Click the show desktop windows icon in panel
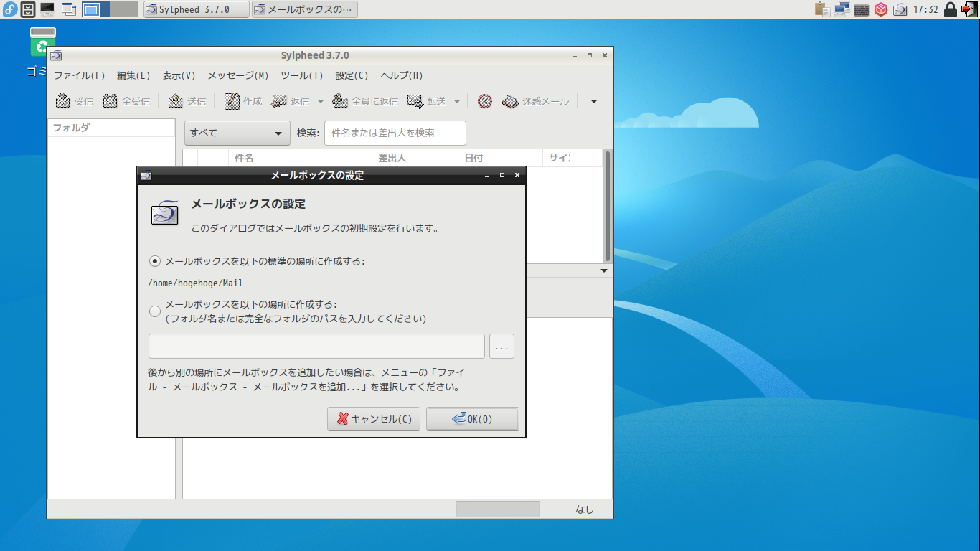 (x=69, y=9)
